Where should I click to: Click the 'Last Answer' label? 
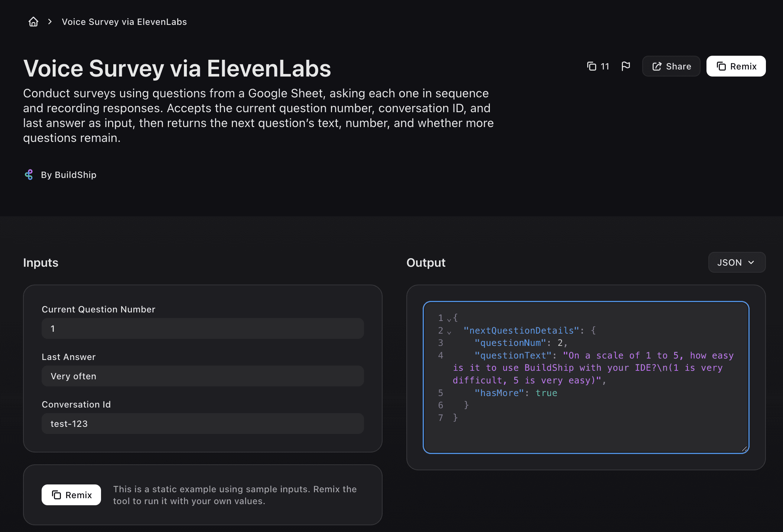click(69, 357)
